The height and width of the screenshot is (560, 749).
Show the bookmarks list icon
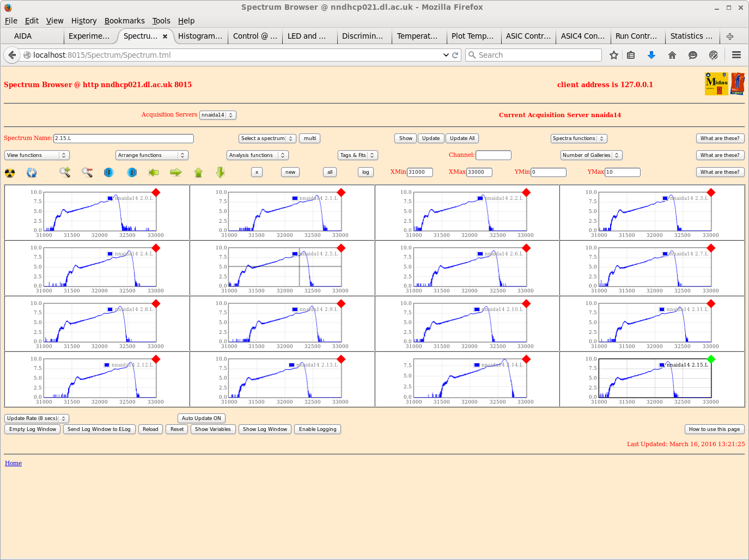point(631,55)
